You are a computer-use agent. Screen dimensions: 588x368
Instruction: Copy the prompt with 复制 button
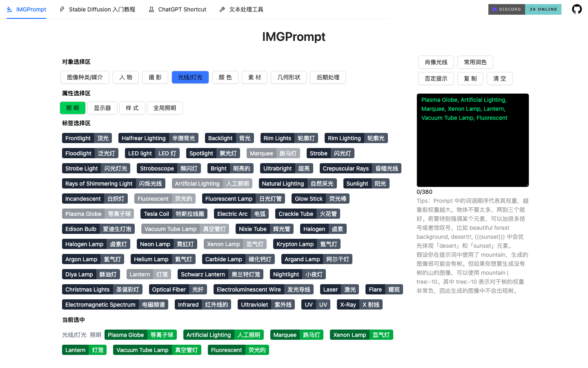click(x=470, y=79)
